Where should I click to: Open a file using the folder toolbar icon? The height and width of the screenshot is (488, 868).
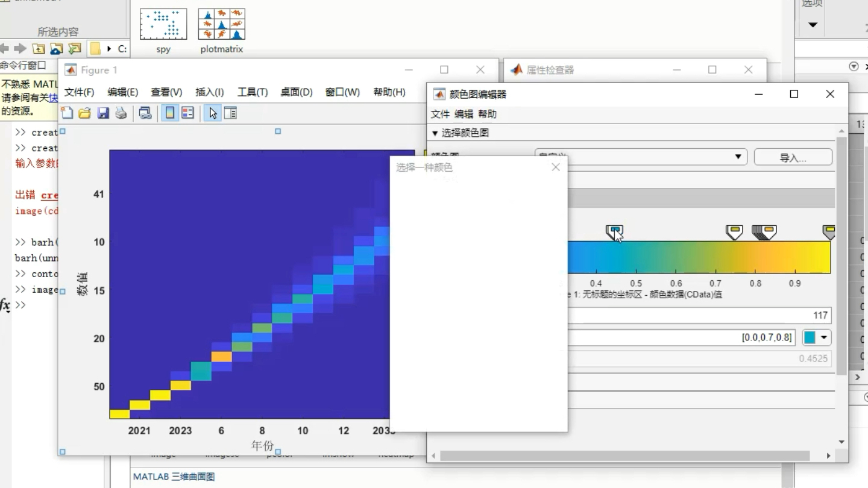click(x=84, y=113)
